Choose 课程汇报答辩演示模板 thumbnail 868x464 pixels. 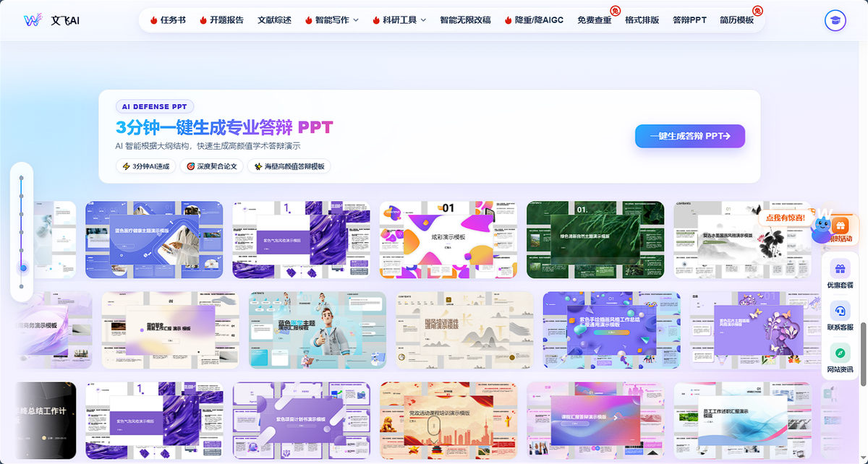point(595,421)
